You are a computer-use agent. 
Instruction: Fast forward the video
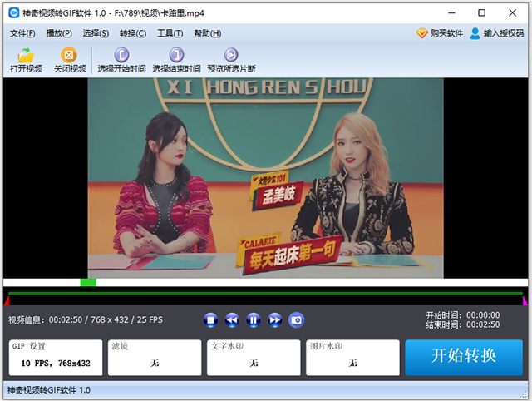point(274,320)
